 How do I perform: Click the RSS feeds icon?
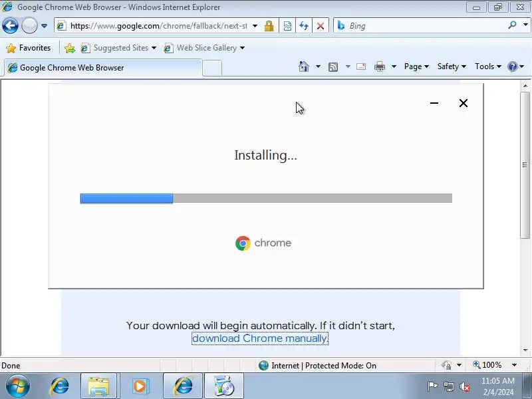[x=333, y=67]
